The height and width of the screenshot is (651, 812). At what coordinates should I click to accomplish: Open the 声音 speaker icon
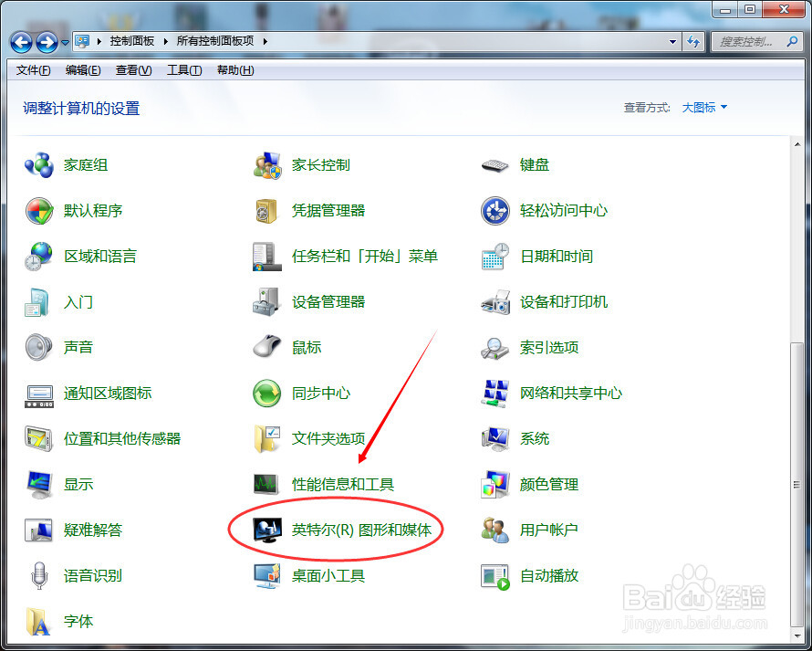[39, 347]
